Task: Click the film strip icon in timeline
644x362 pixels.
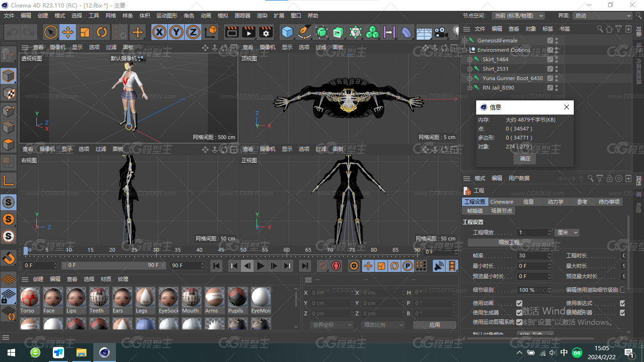Action: pyautogui.click(x=452, y=266)
